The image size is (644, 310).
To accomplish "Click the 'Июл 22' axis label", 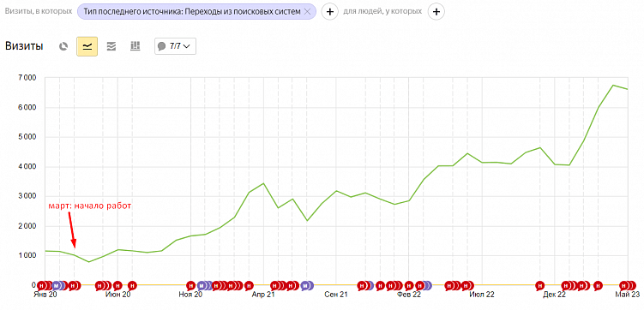I will (482, 295).
